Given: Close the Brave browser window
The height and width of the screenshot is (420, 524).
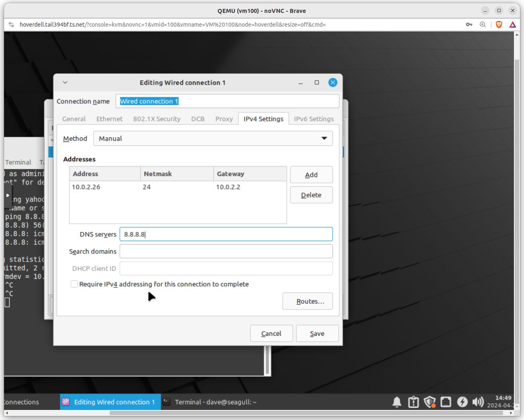Looking at the screenshot, I should pos(513,10).
